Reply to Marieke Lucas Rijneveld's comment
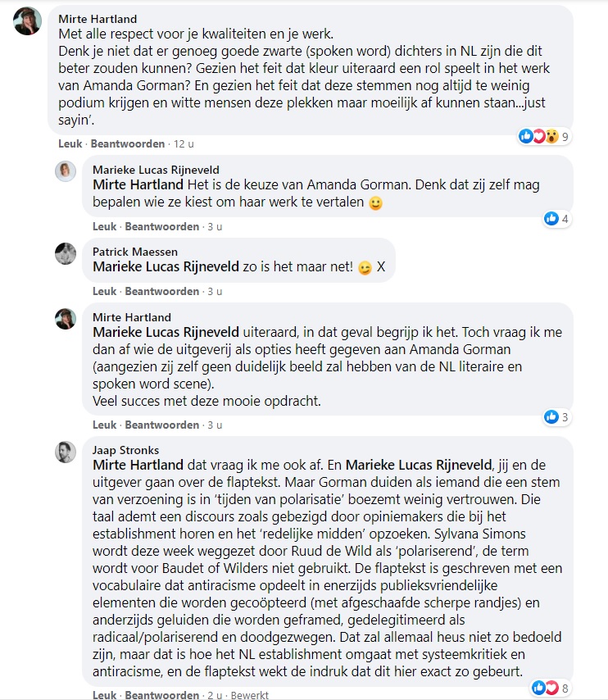 coord(162,226)
